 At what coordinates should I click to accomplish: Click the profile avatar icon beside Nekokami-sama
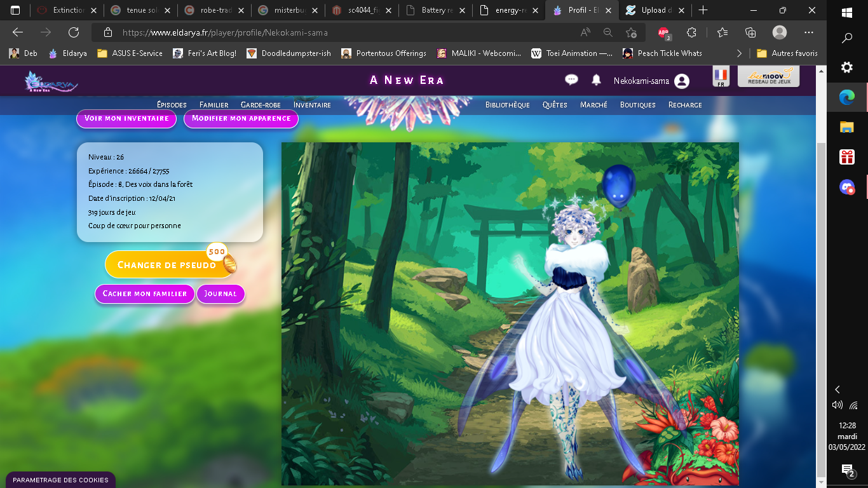pos(682,81)
